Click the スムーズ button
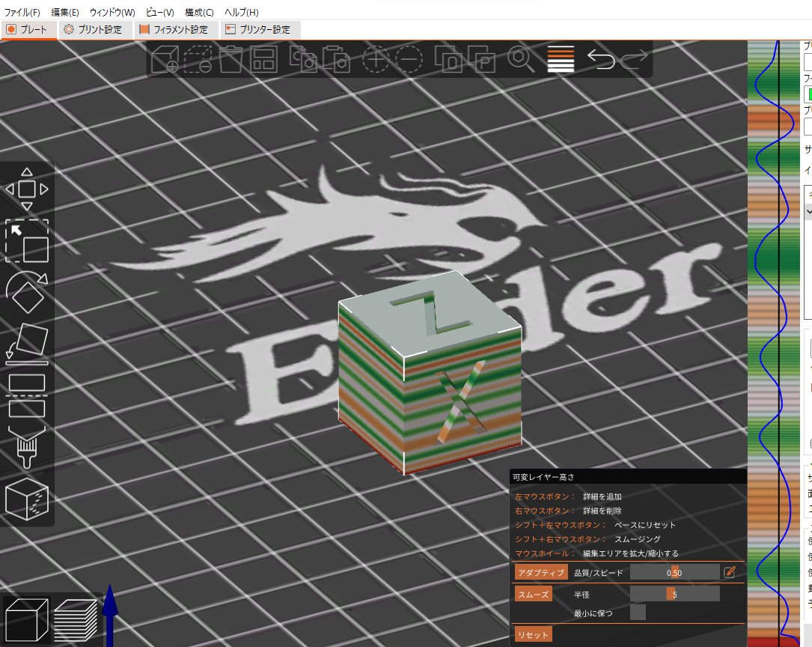 click(534, 594)
